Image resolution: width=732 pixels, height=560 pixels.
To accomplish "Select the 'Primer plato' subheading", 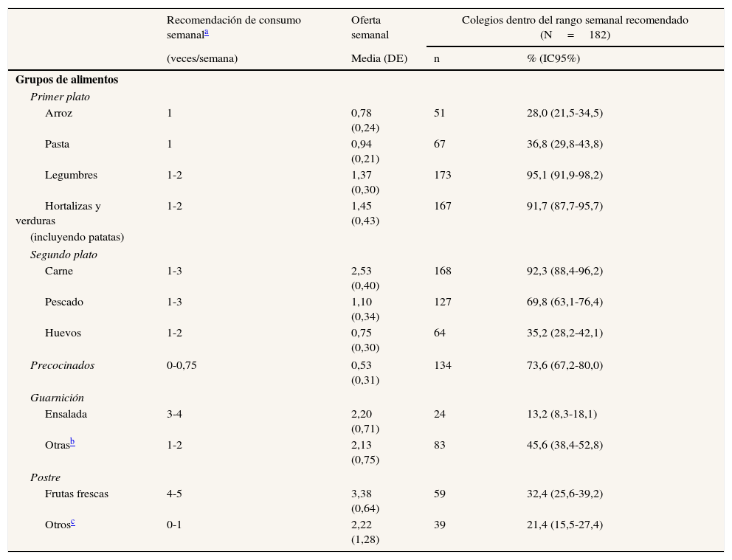I will 60,97.
